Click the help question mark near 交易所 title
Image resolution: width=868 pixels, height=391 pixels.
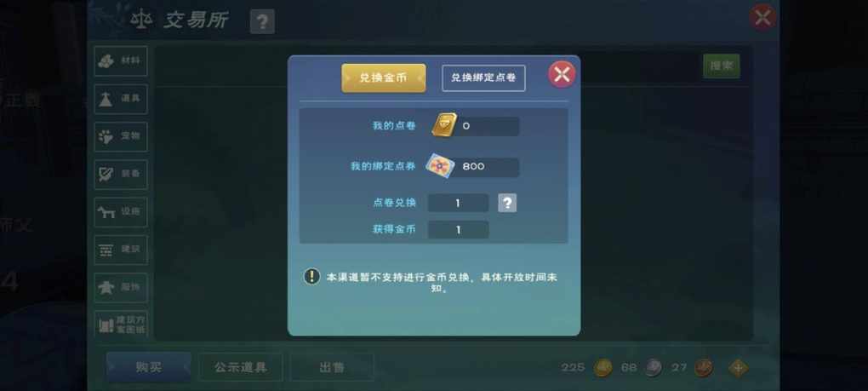tap(262, 21)
